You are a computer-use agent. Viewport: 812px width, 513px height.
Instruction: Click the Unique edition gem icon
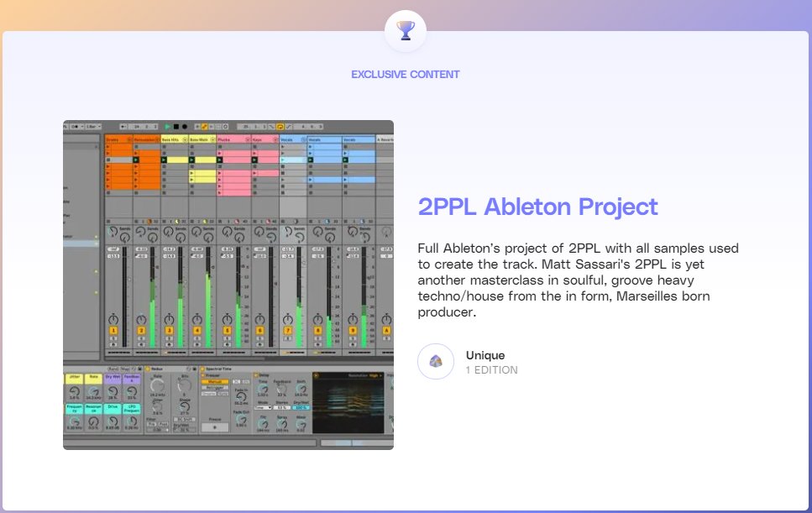pyautogui.click(x=436, y=361)
